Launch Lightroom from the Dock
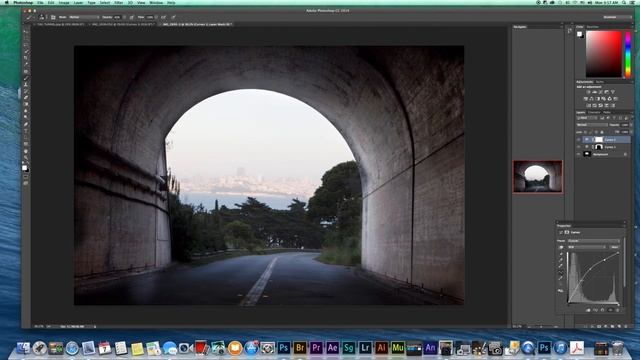This screenshot has height=360, width=640. point(365,348)
